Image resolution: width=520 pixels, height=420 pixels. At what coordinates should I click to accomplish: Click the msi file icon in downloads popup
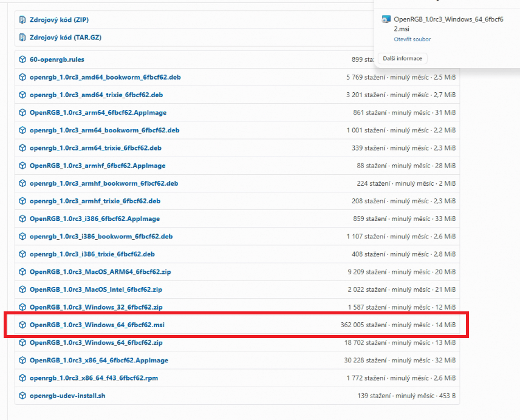point(386,19)
